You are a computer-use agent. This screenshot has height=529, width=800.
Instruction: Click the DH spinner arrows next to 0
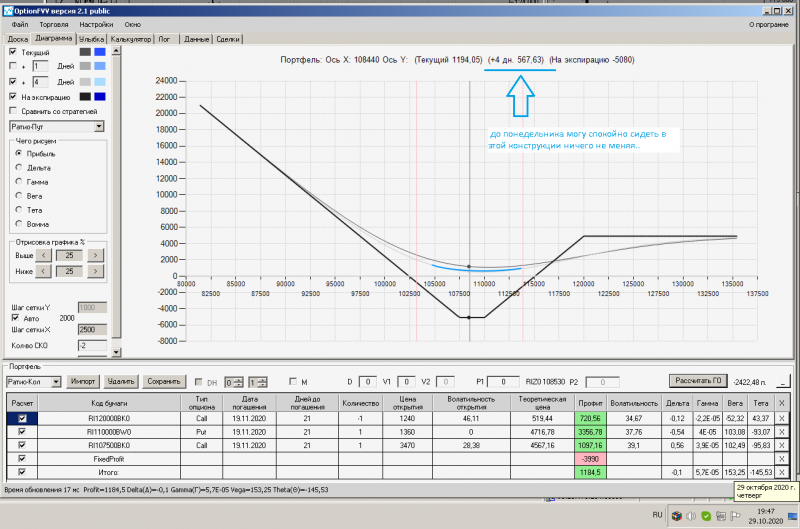[239, 381]
